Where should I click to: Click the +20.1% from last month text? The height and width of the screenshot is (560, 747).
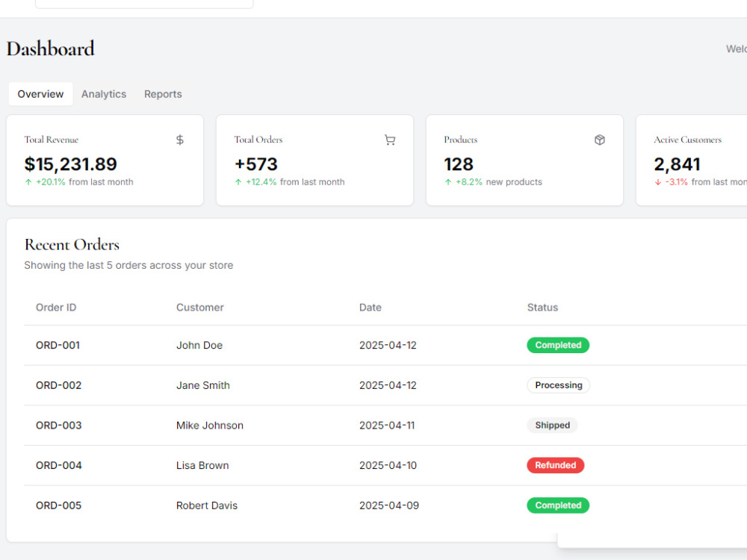(85, 182)
